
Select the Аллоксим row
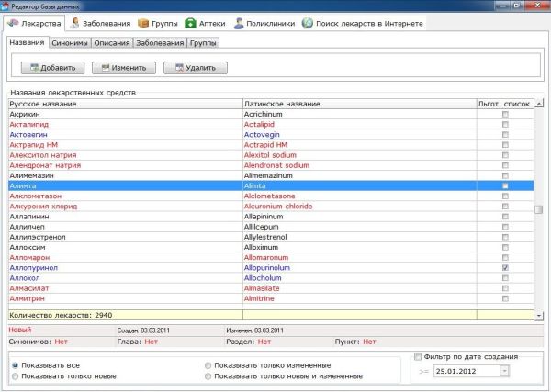point(271,247)
